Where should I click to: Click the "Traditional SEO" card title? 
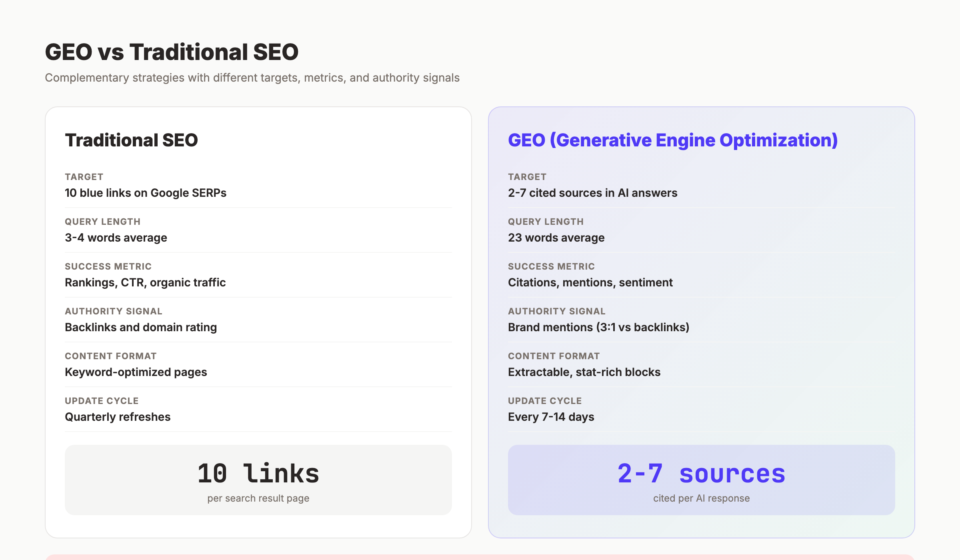(x=132, y=140)
